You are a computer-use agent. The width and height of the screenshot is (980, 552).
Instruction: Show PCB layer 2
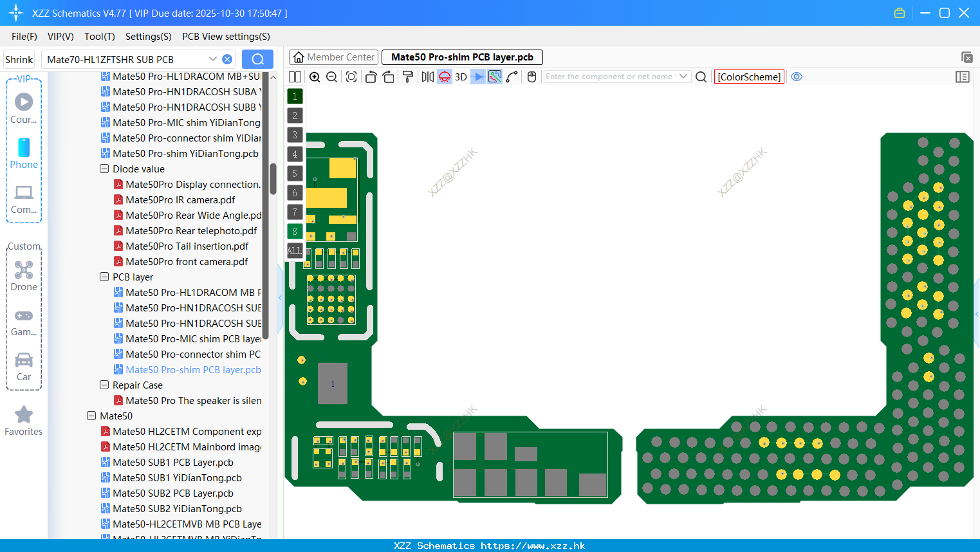295,115
